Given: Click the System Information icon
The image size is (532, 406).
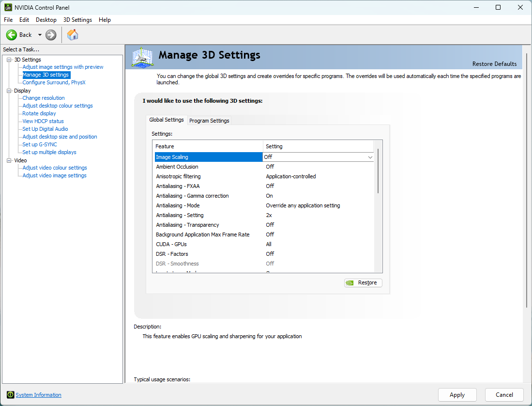Looking at the screenshot, I should click(10, 395).
